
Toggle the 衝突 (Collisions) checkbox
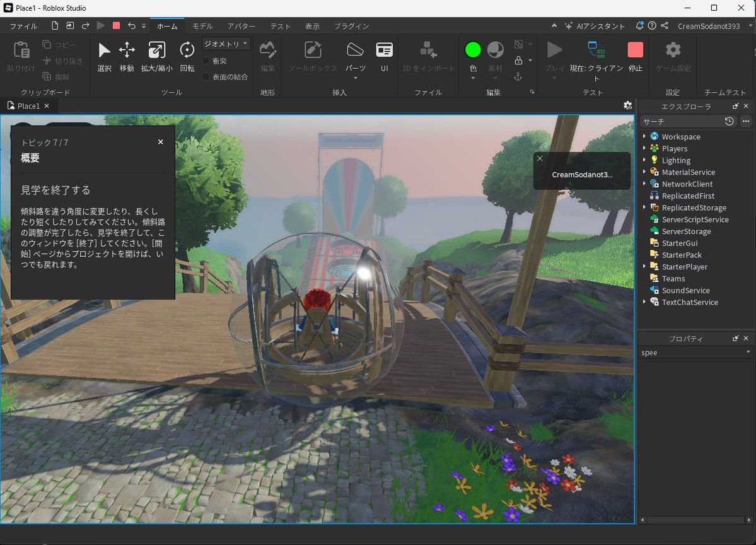point(206,61)
